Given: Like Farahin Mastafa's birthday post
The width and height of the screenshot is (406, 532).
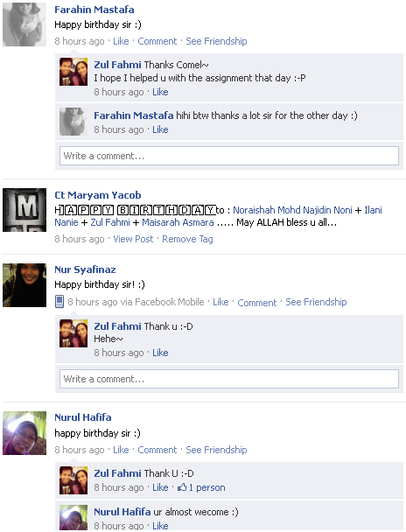Looking at the screenshot, I should tap(121, 41).
